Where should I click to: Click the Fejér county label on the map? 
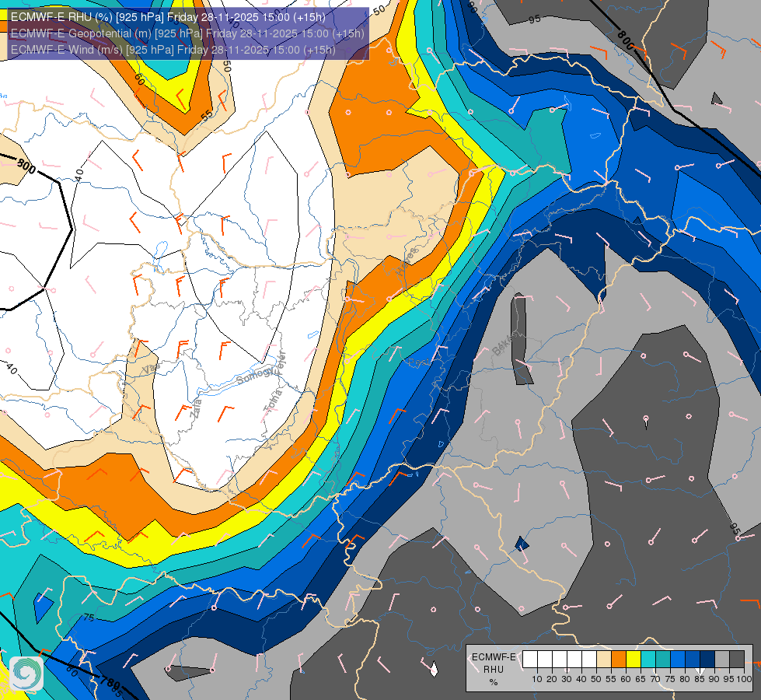(x=282, y=362)
